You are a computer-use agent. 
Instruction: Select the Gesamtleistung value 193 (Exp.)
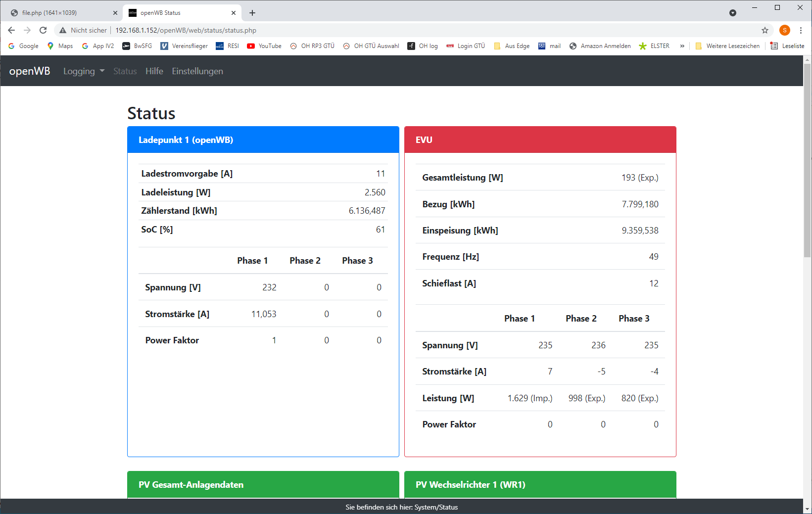point(640,178)
